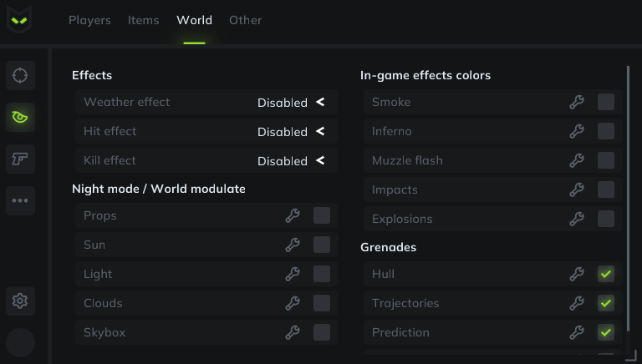Click the wrench icon next to Props
Image resolution: width=642 pixels, height=364 pixels.
pyautogui.click(x=293, y=215)
